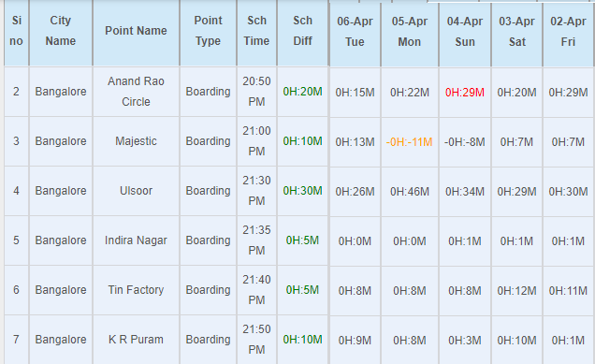595x364 pixels.
Task: Select the Sch Time column header
Action: click(x=256, y=31)
